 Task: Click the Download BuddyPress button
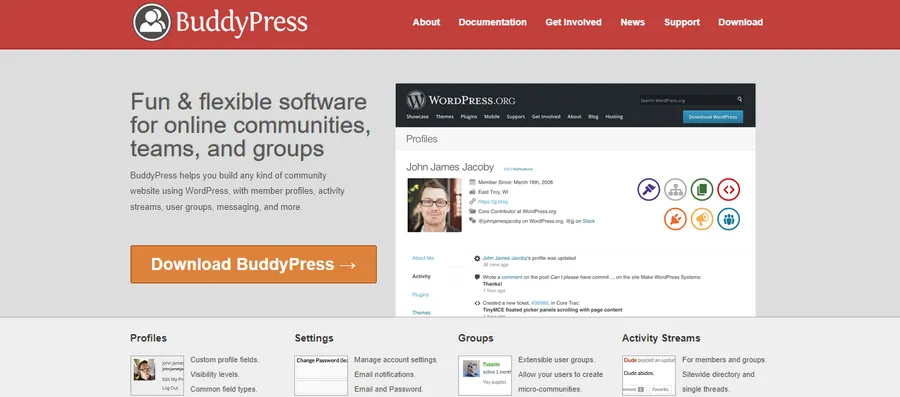pyautogui.click(x=253, y=264)
